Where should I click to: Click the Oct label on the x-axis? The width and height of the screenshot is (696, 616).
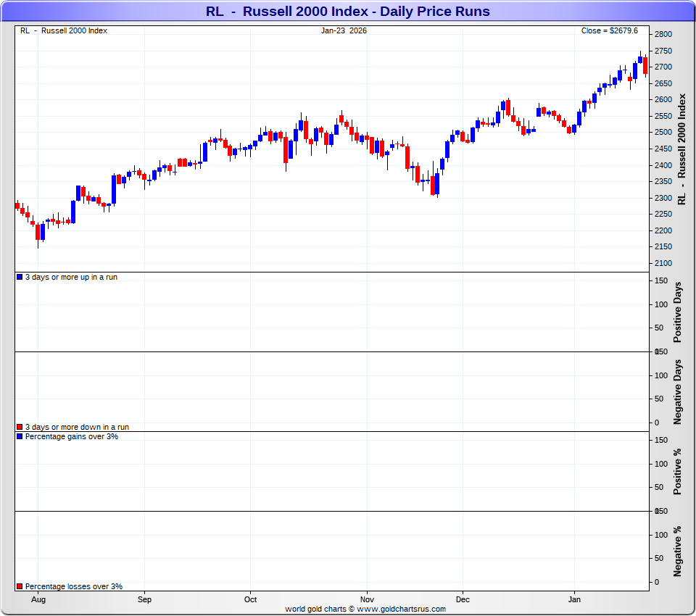[x=250, y=599]
